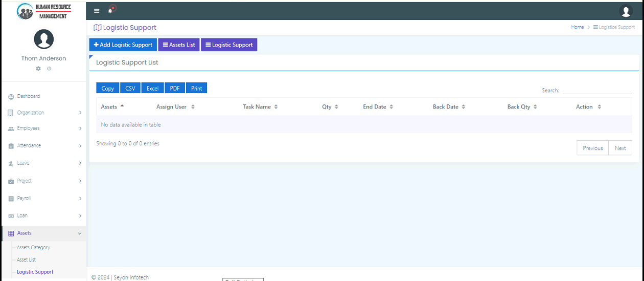Select Asset List in the sidebar
The height and width of the screenshot is (281, 644).
coord(26,260)
